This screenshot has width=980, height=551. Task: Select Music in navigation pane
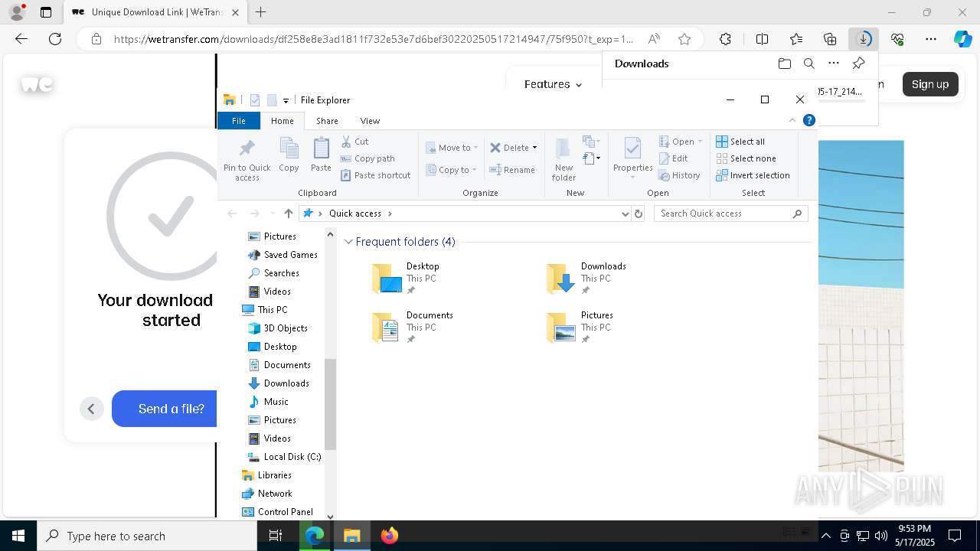[268, 402]
